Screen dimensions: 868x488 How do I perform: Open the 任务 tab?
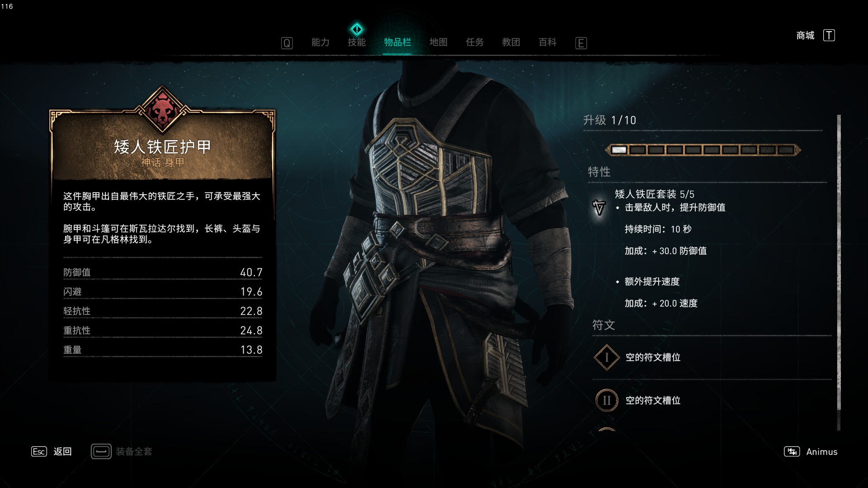[475, 42]
